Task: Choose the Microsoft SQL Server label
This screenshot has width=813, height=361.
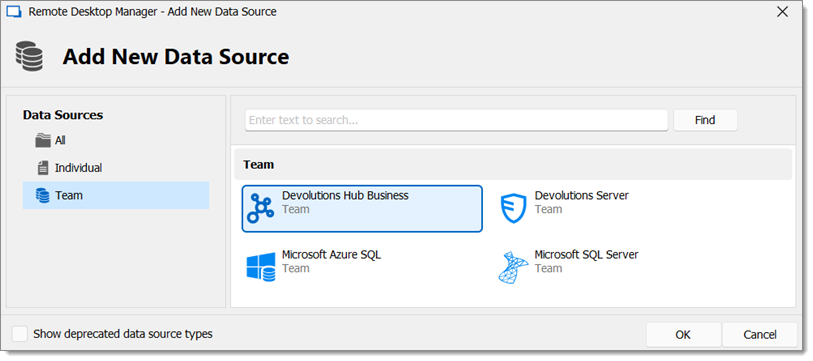Action: point(586,255)
